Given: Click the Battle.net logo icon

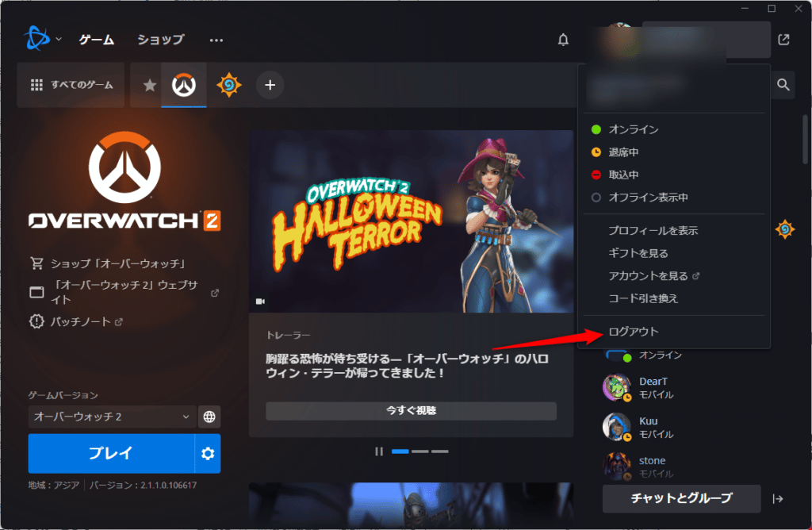Looking at the screenshot, I should (36, 39).
